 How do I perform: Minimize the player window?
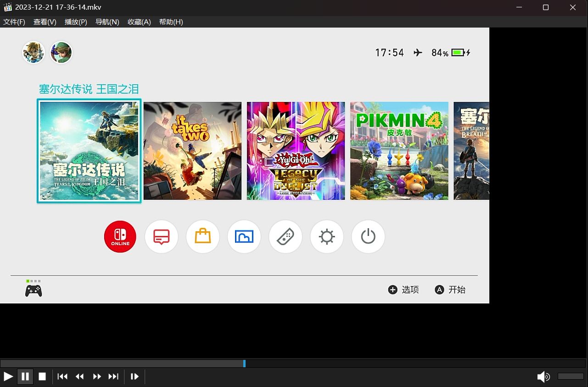pyautogui.click(x=519, y=7)
